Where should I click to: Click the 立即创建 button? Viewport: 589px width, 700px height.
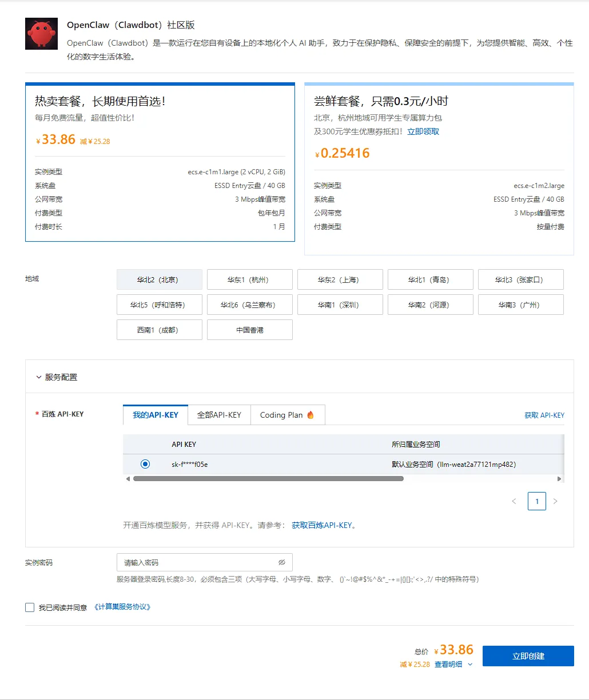[x=528, y=656]
